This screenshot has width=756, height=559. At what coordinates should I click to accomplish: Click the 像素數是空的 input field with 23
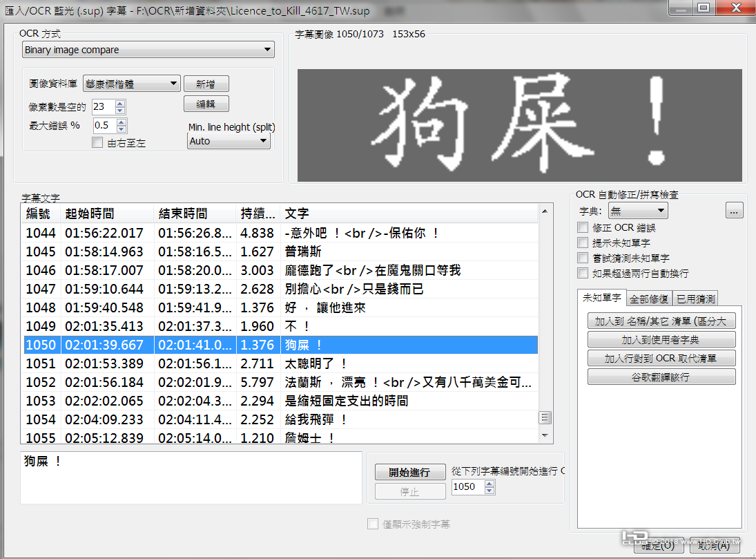click(104, 106)
